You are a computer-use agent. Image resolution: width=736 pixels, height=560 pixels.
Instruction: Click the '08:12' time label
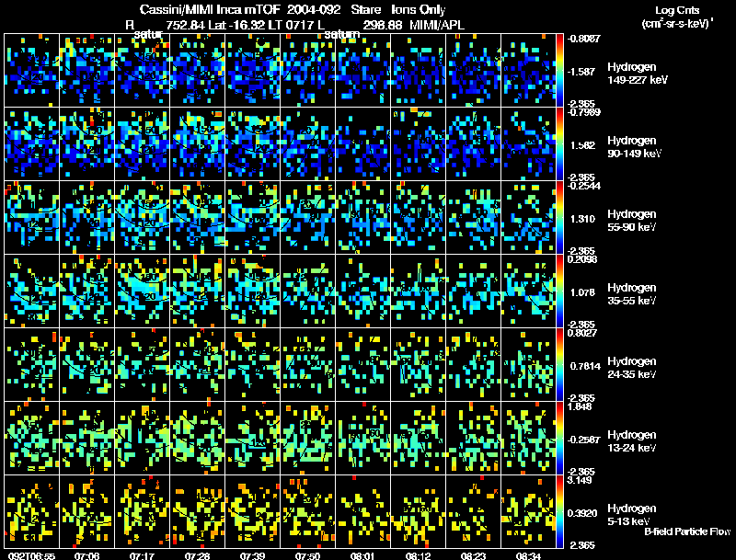tap(418, 556)
